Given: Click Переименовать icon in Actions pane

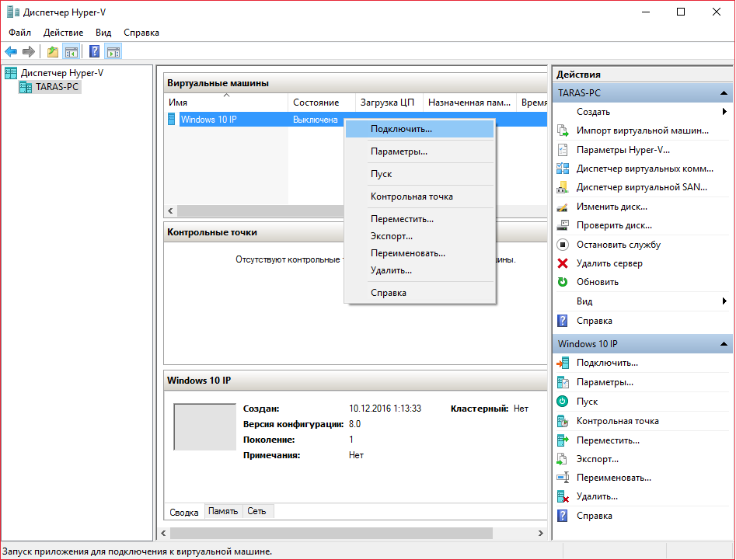Looking at the screenshot, I should [x=563, y=478].
